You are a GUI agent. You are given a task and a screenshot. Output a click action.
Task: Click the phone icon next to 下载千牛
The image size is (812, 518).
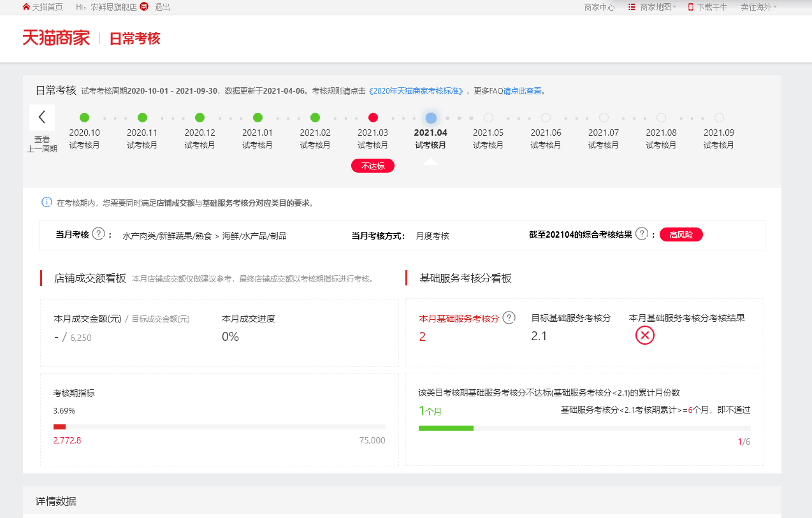click(690, 7)
